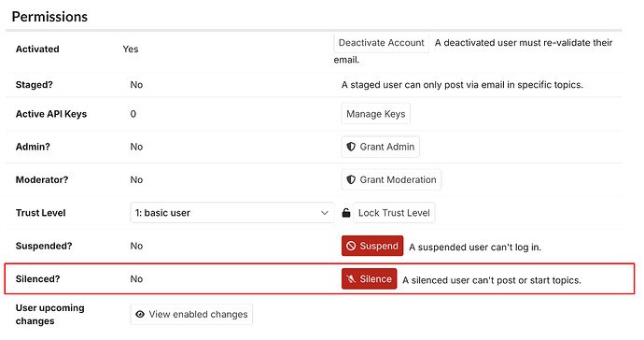Click the 'Staged?' row label
Viewport: 644px width, 340px height.
[x=35, y=85]
